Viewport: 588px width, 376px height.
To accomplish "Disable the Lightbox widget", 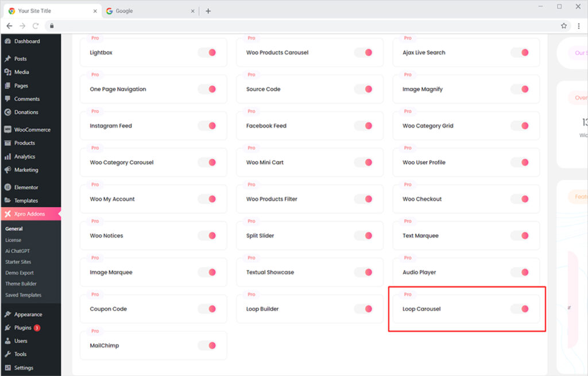I will point(208,52).
